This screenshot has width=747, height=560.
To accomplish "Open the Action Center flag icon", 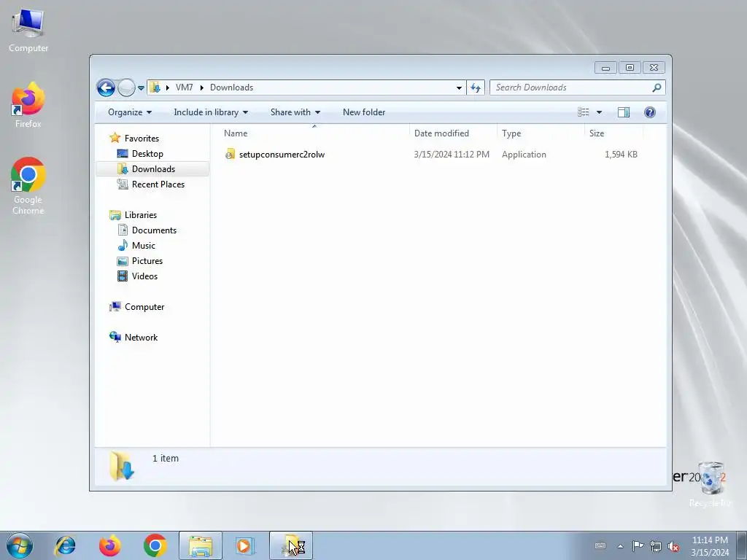I will (638, 545).
